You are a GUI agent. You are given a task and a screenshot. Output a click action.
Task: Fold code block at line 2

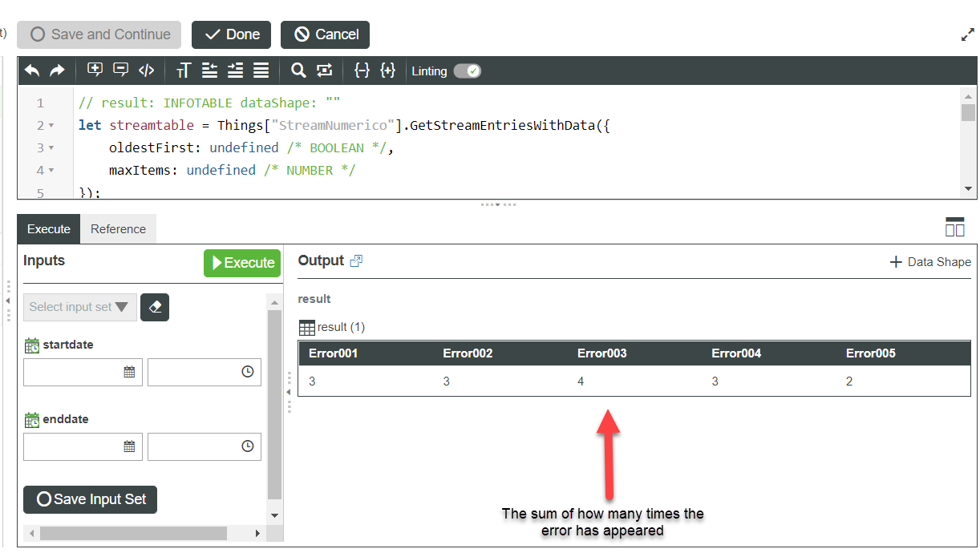click(x=51, y=126)
